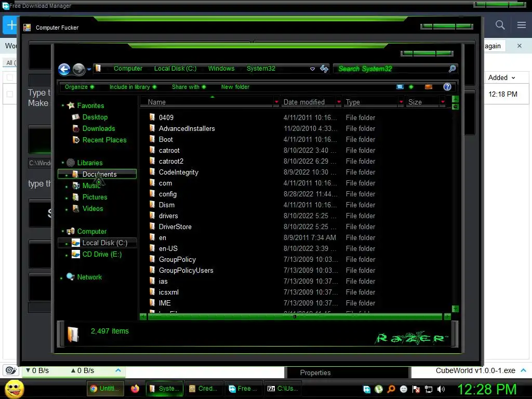
Task: Open the System32 taskbar button
Action: click(165, 389)
